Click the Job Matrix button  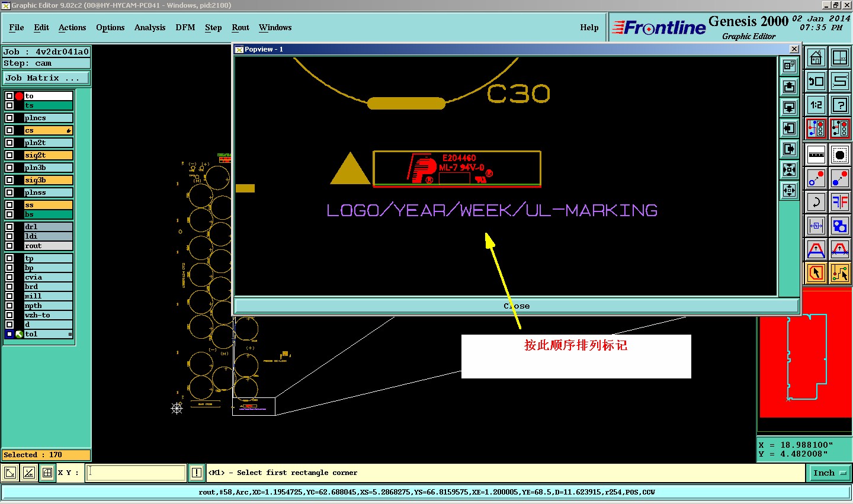pos(46,78)
